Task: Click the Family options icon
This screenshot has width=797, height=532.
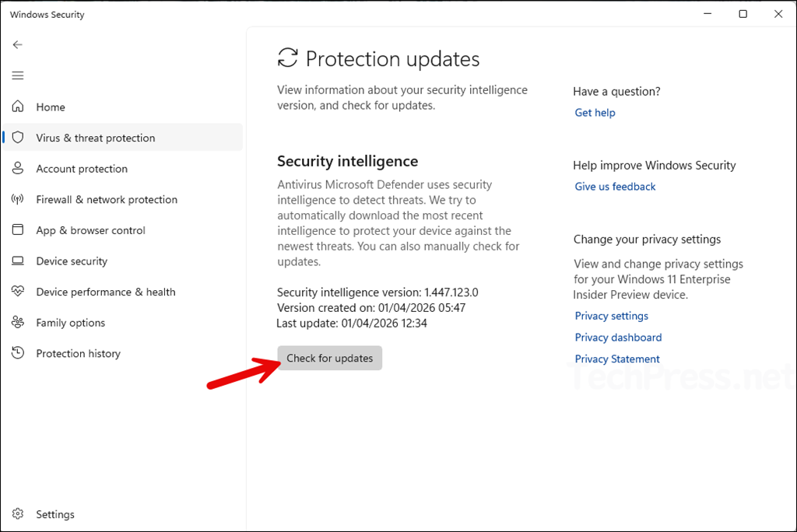Action: coord(19,322)
